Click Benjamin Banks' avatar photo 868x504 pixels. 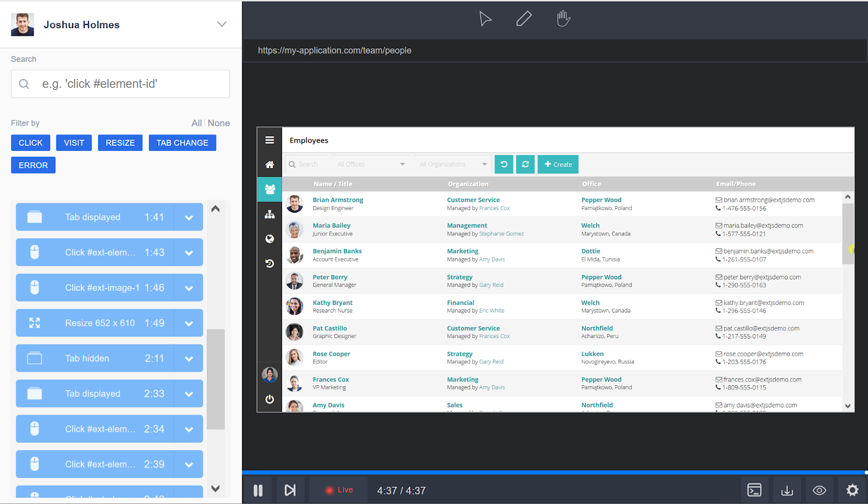[295, 255]
